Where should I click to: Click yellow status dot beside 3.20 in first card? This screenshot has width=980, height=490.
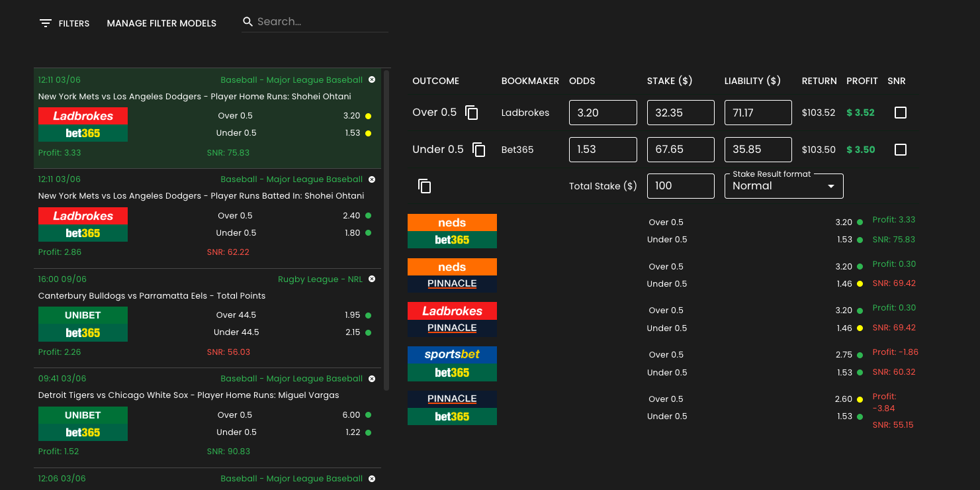pos(368,116)
